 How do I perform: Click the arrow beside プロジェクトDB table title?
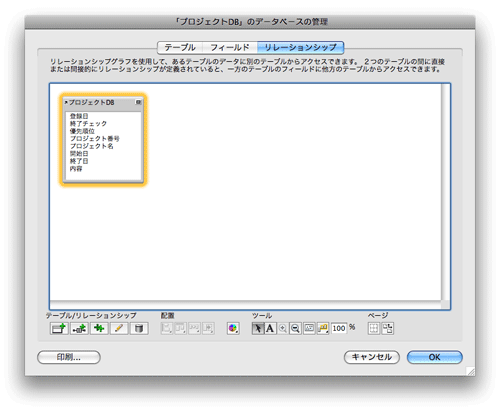coord(66,102)
